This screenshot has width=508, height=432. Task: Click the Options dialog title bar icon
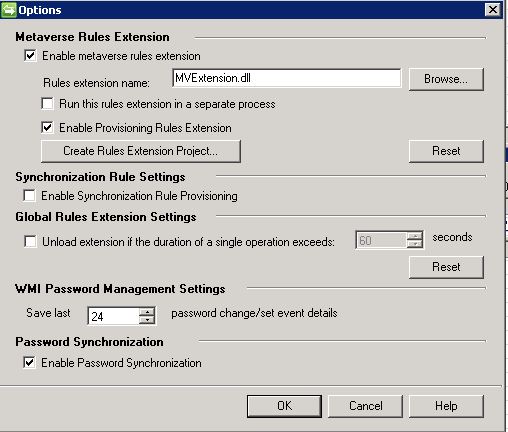(x=9, y=10)
